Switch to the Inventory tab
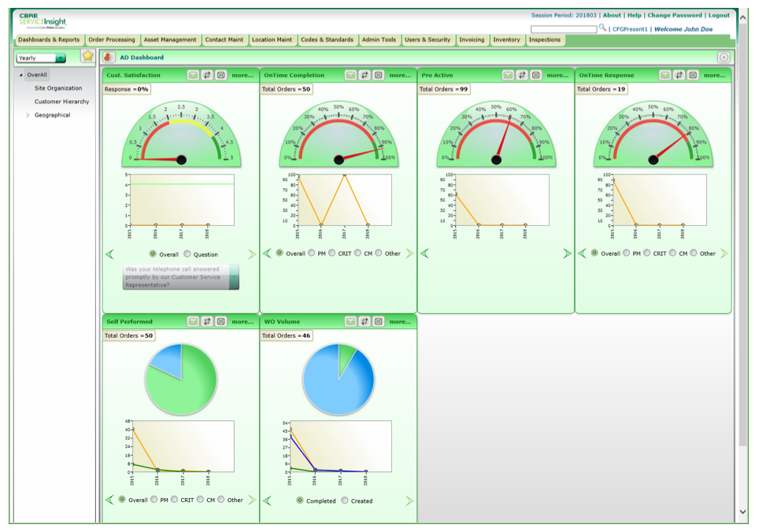The height and width of the screenshot is (532, 759). [x=507, y=39]
